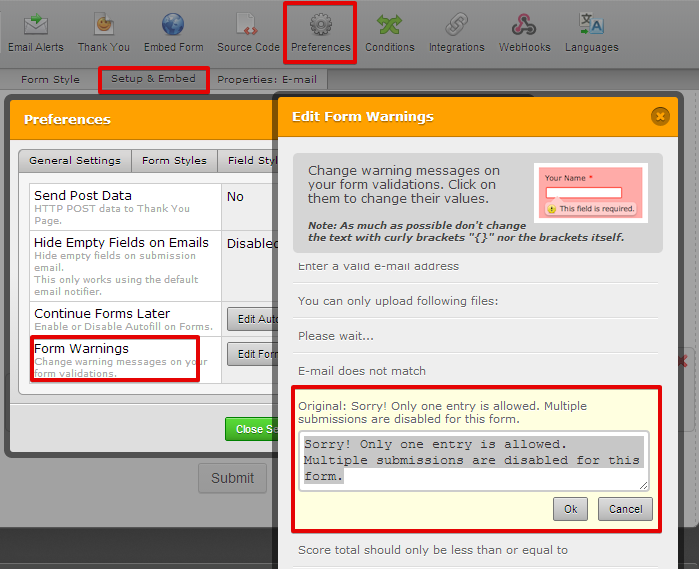Open Preferences gear icon
The width and height of the screenshot is (699, 569).
pyautogui.click(x=320, y=24)
